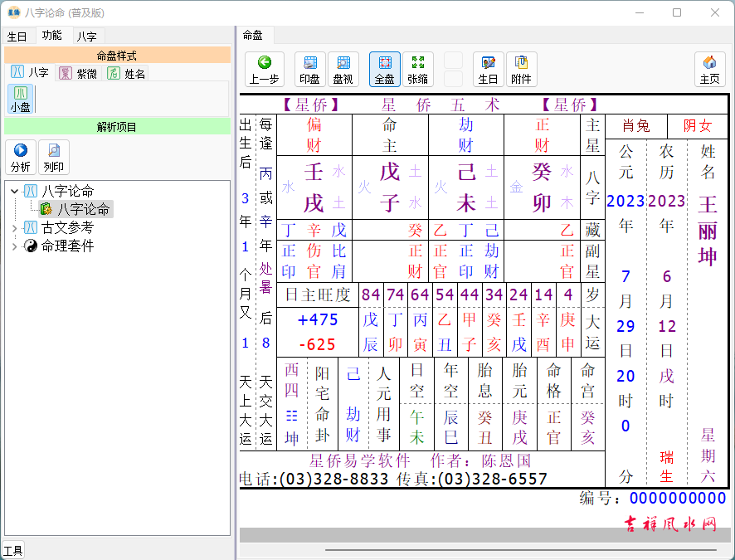This screenshot has height=560, width=735.
Task: Select the 八字 chart style tab
Action: tap(30, 73)
